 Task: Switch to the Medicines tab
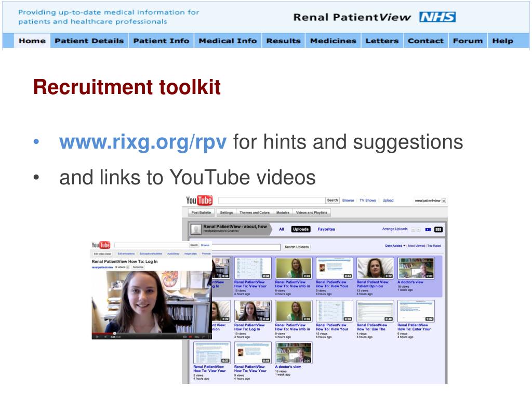[333, 41]
